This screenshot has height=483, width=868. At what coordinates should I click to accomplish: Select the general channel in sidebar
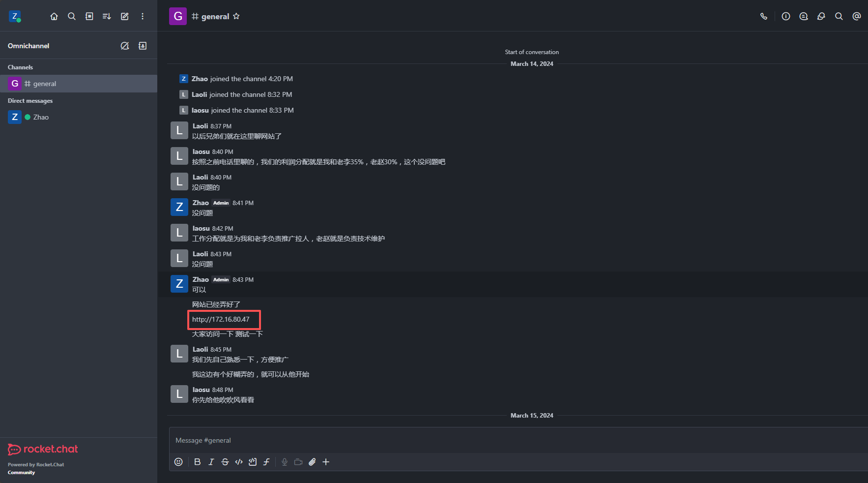pos(79,84)
